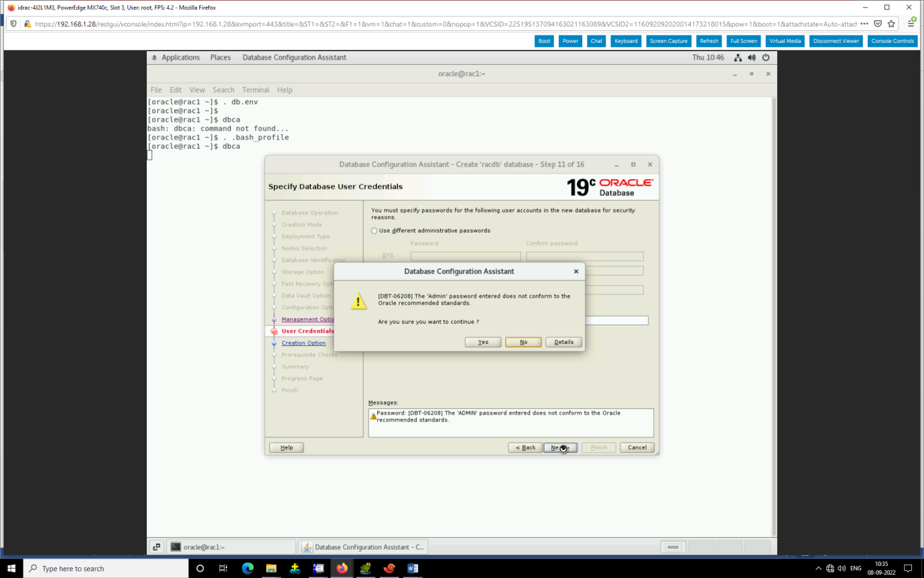Open the Creation Option step link
The image size is (924, 578).
(x=304, y=343)
